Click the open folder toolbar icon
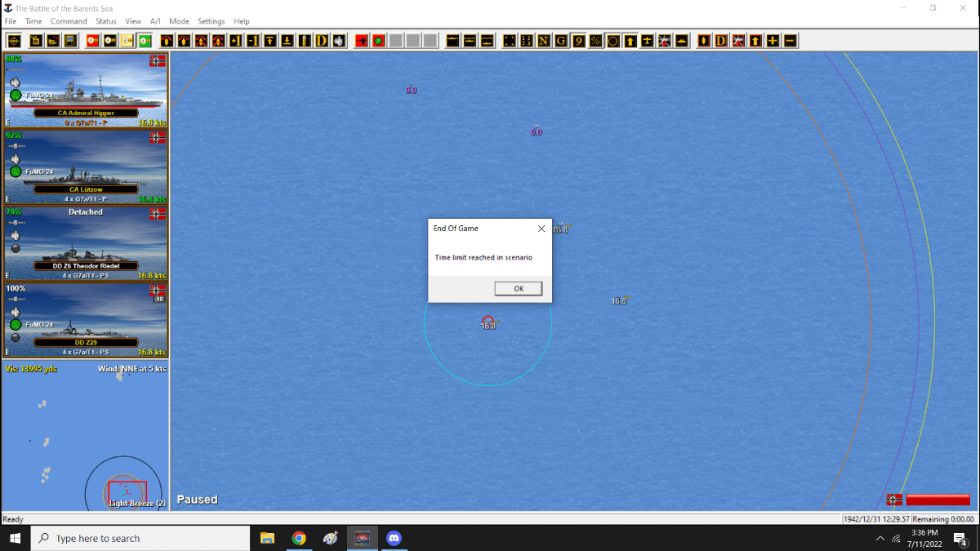 [x=53, y=41]
